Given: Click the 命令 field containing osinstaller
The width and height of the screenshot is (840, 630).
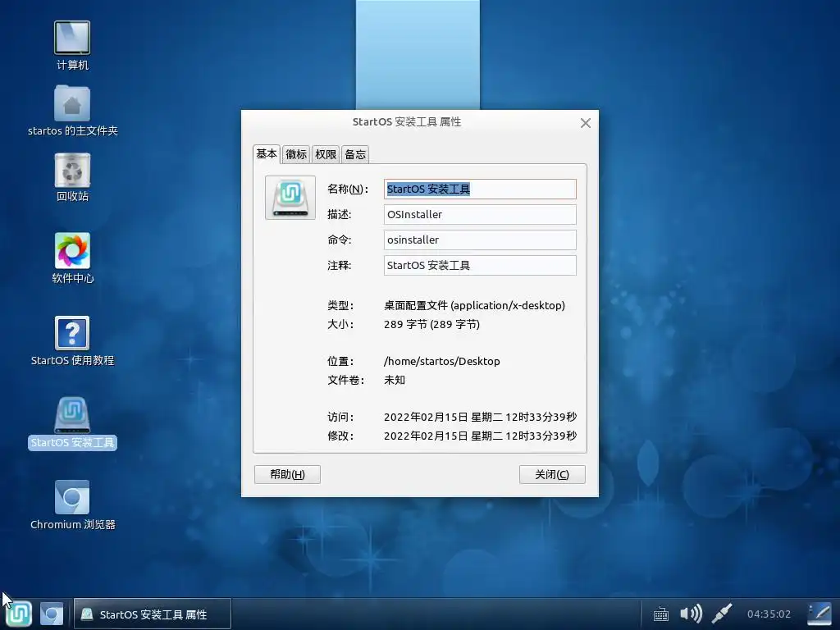Looking at the screenshot, I should point(480,240).
